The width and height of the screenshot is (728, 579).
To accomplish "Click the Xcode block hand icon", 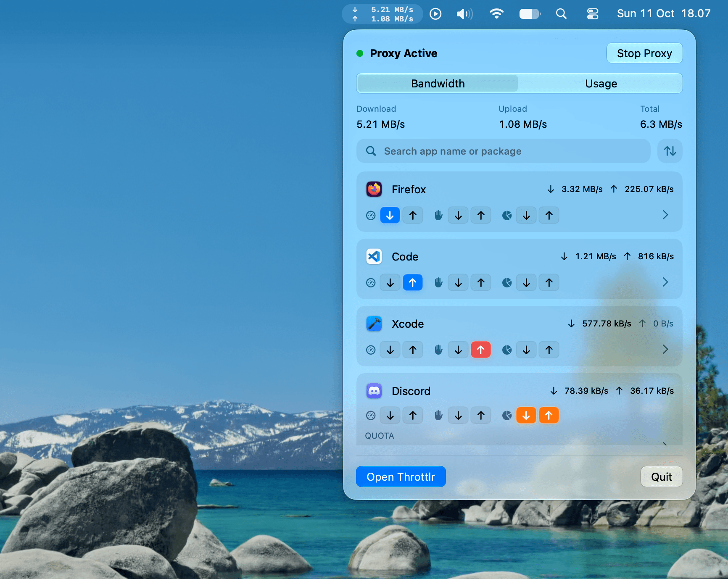I will 438,350.
